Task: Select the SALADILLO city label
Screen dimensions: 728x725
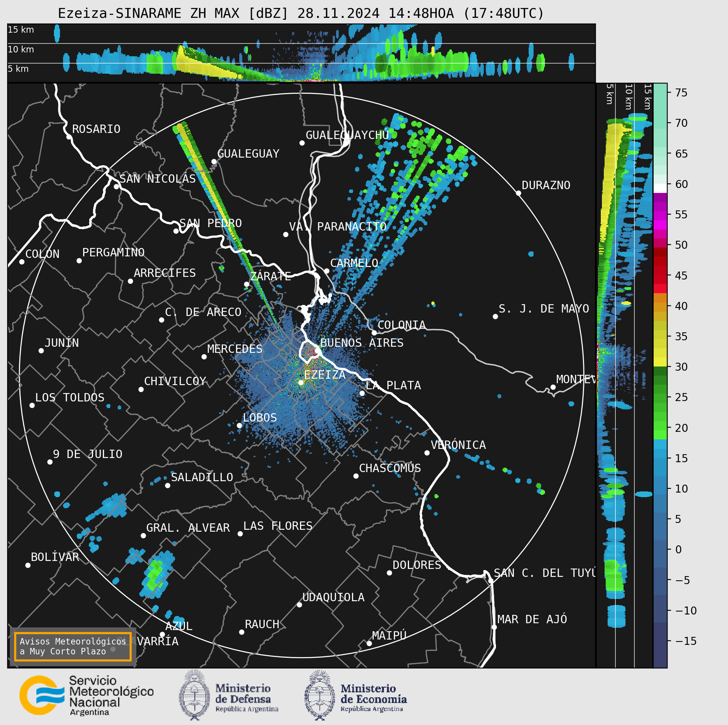Action: [x=202, y=477]
